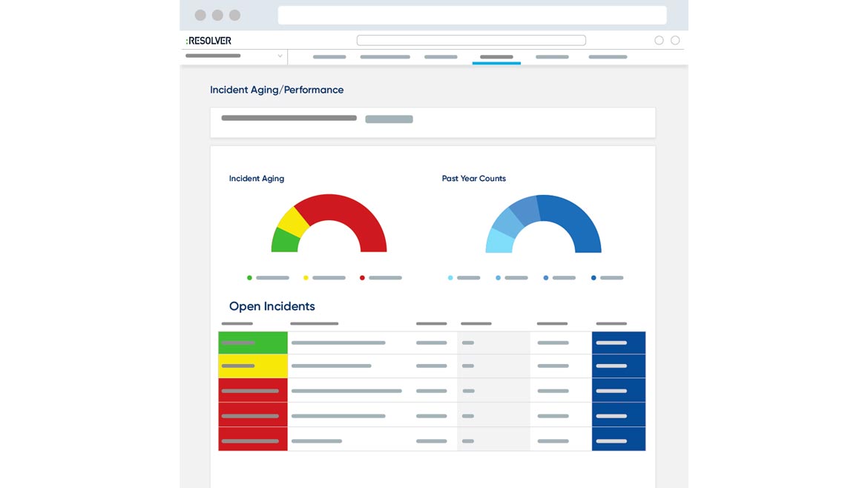Click the Resolver logo
This screenshot has width=868, height=488.
coord(208,41)
